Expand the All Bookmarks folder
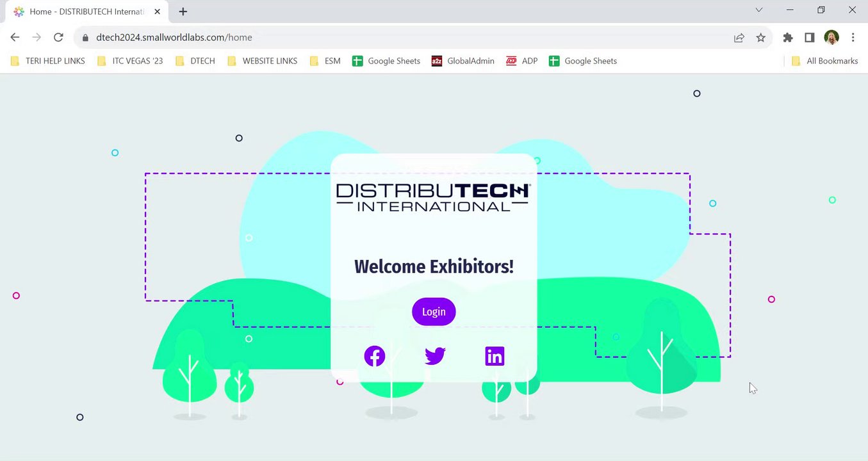This screenshot has height=461, width=868. (x=825, y=61)
